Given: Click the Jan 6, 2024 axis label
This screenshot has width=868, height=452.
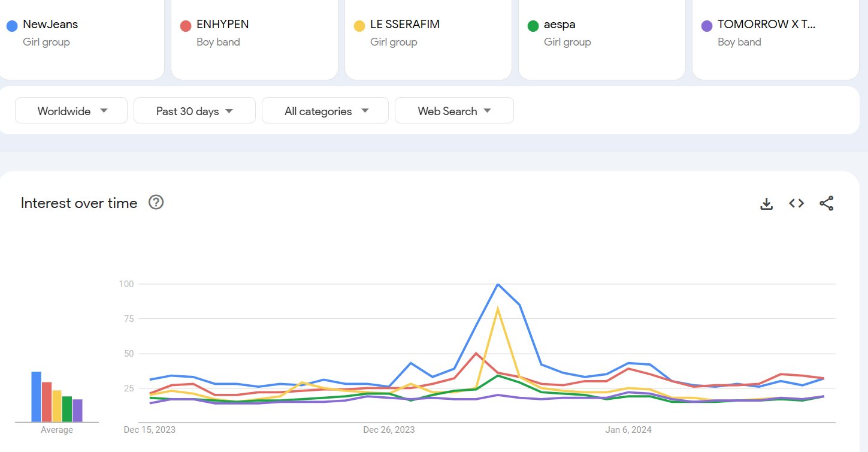Looking at the screenshot, I should tap(628, 430).
